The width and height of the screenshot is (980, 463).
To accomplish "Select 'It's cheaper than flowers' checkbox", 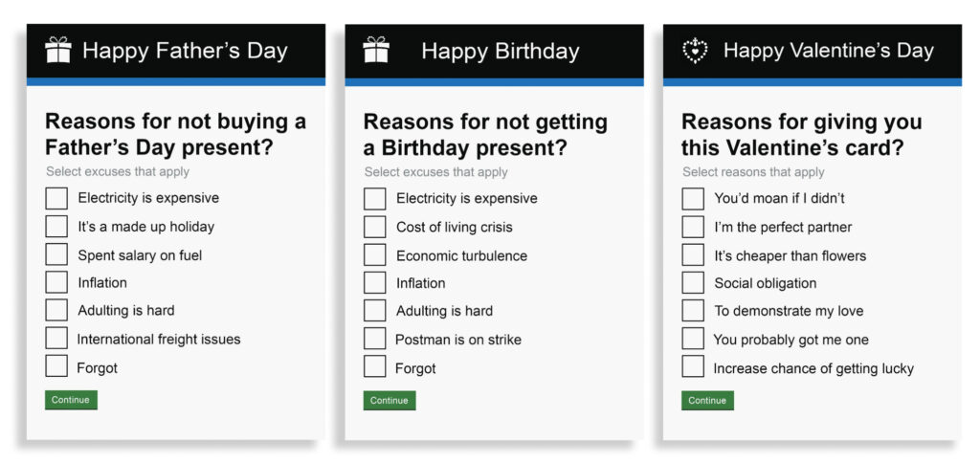I will 693,254.
